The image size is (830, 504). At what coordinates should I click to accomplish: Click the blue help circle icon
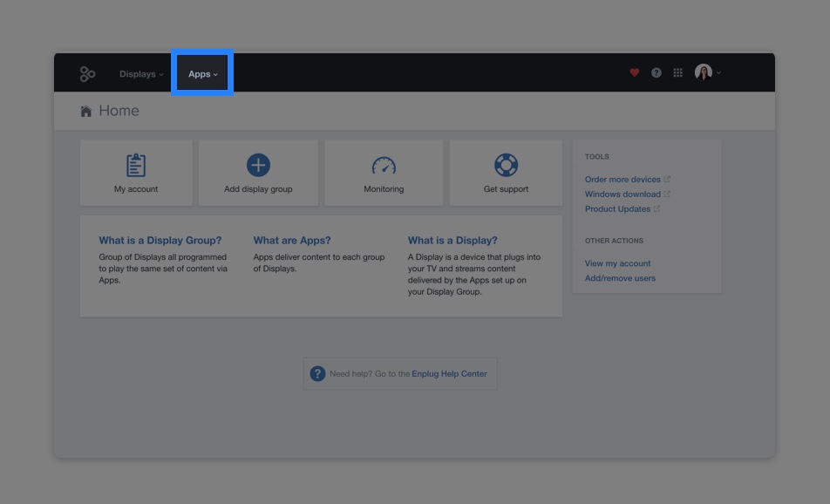coord(317,374)
